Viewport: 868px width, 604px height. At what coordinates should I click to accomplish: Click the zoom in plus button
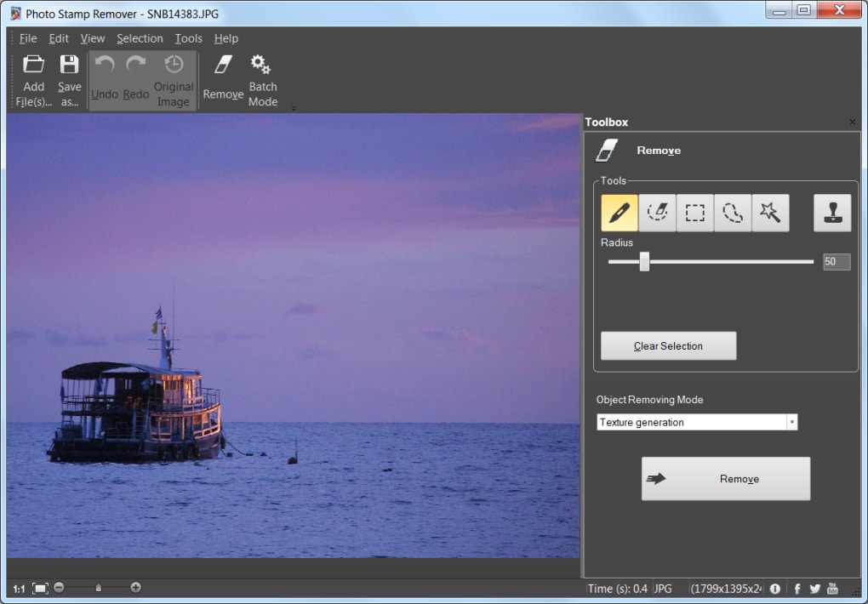[135, 588]
